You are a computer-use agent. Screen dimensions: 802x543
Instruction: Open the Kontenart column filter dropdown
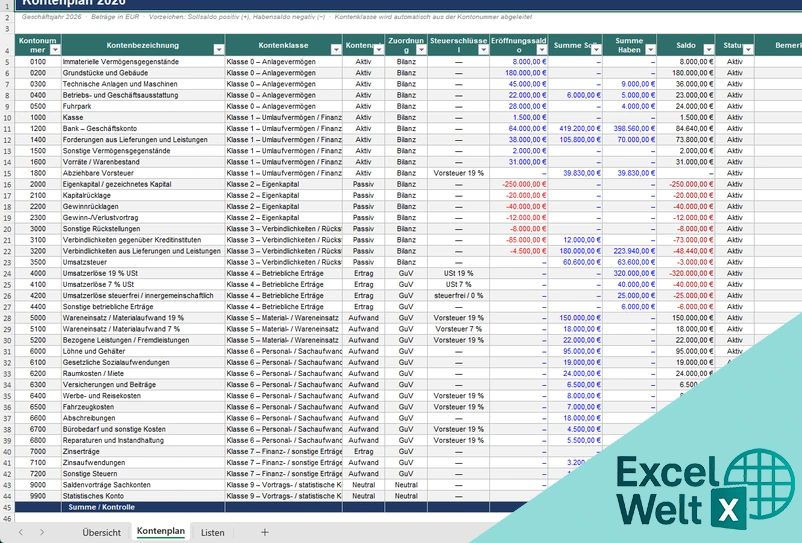pos(378,50)
